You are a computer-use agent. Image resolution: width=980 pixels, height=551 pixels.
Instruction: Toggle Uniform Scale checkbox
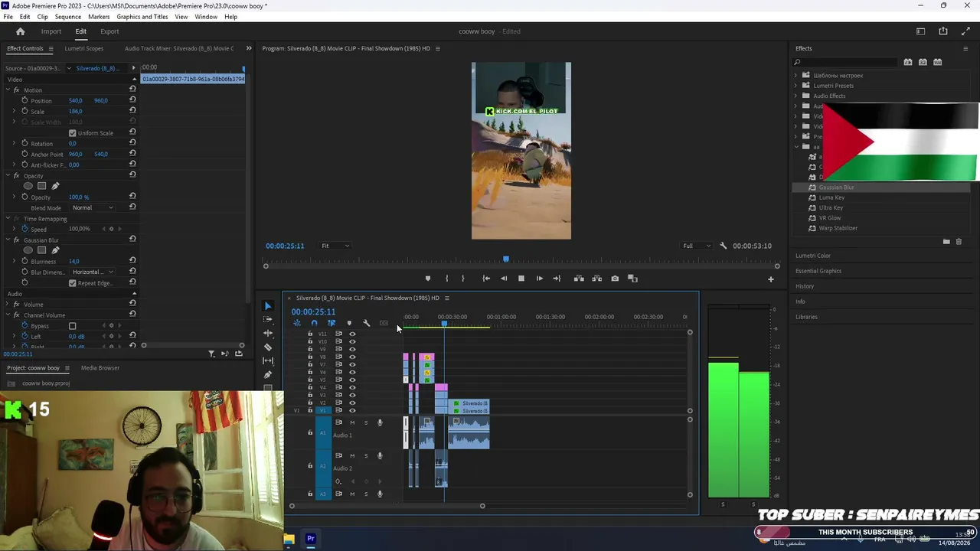pyautogui.click(x=73, y=133)
